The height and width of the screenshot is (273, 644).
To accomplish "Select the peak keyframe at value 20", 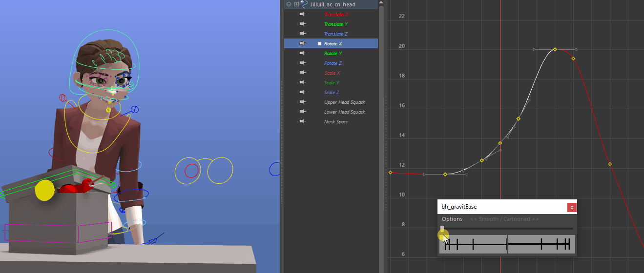I will 555,49.
